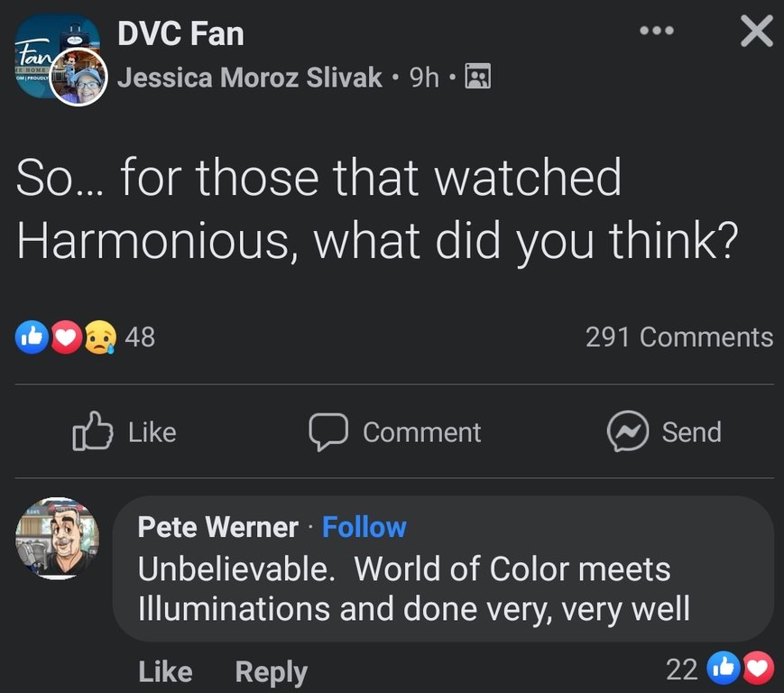Click the sad face reaction icon
Viewport: 784px width, 693px height.
pyautogui.click(x=97, y=337)
